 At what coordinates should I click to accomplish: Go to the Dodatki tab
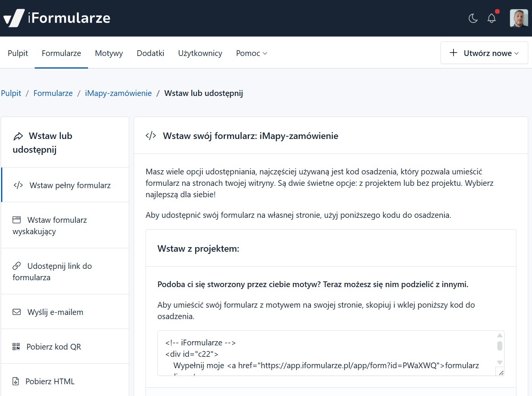[x=150, y=53]
